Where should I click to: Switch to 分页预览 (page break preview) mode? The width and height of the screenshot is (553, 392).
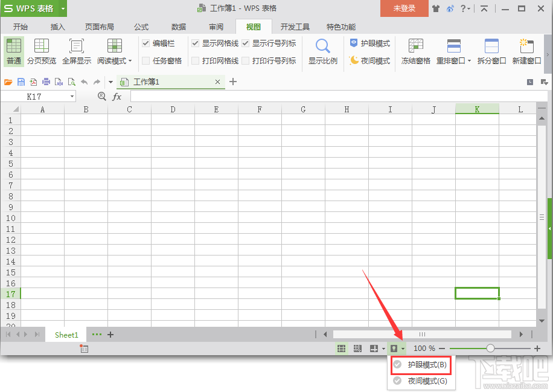tap(41, 50)
